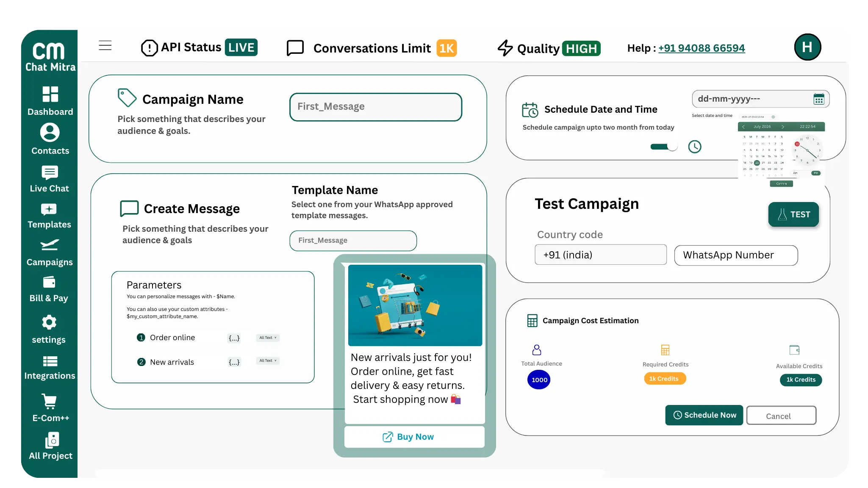This screenshot has height=488, width=868.
Task: Click the help phone number link
Action: pos(701,48)
